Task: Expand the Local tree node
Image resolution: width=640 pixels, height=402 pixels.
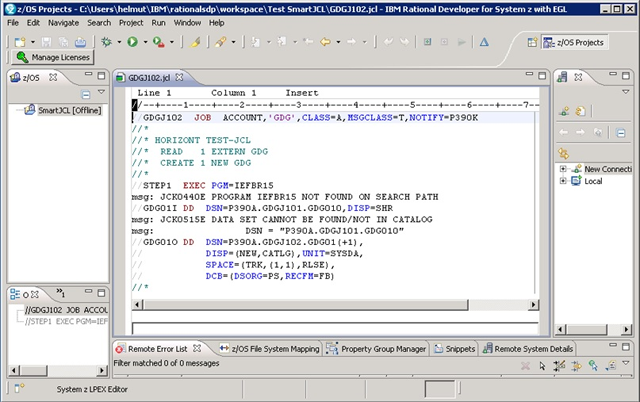Action: click(x=563, y=181)
